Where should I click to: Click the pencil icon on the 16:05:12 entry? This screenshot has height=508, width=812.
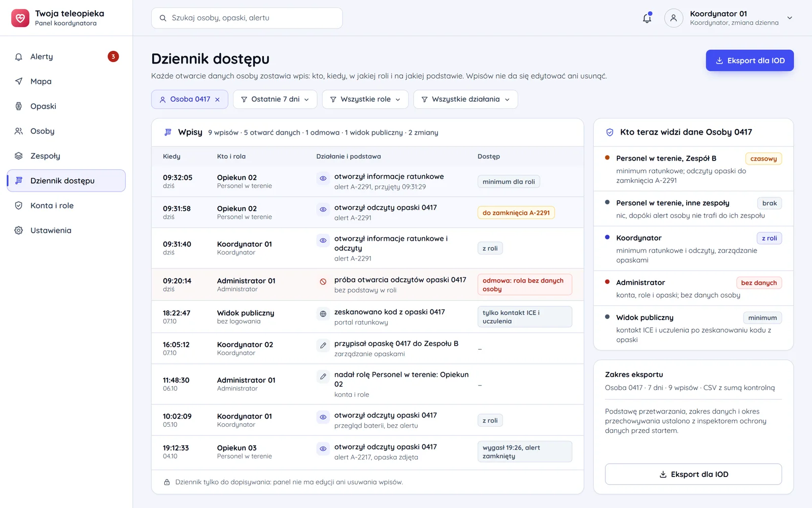click(x=323, y=345)
